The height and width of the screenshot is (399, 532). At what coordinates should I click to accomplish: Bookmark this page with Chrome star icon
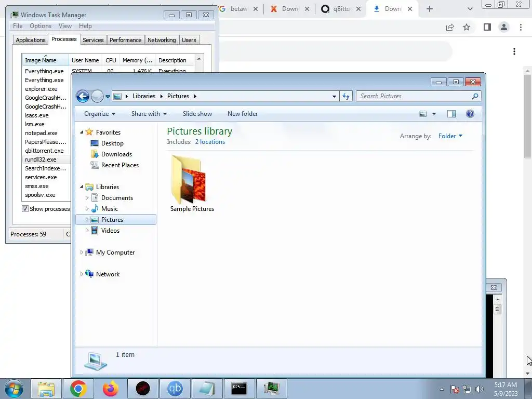[x=467, y=27]
